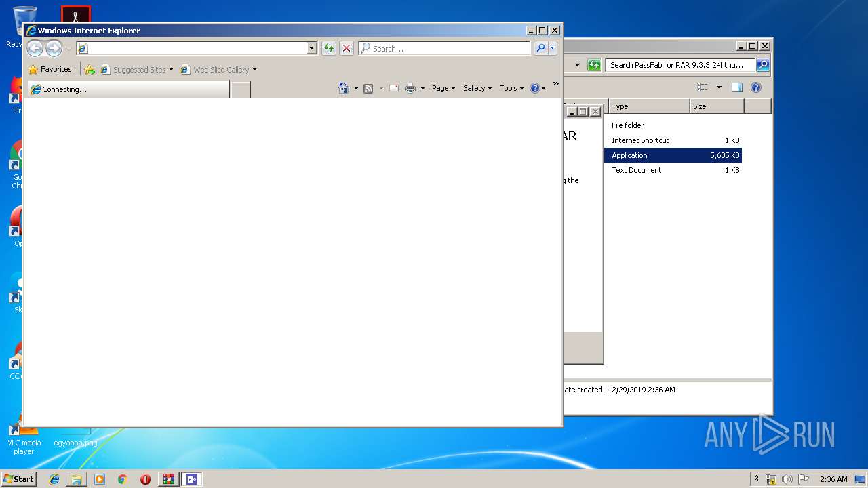The height and width of the screenshot is (488, 868).
Task: Open the network tray icon
Action: click(x=771, y=479)
